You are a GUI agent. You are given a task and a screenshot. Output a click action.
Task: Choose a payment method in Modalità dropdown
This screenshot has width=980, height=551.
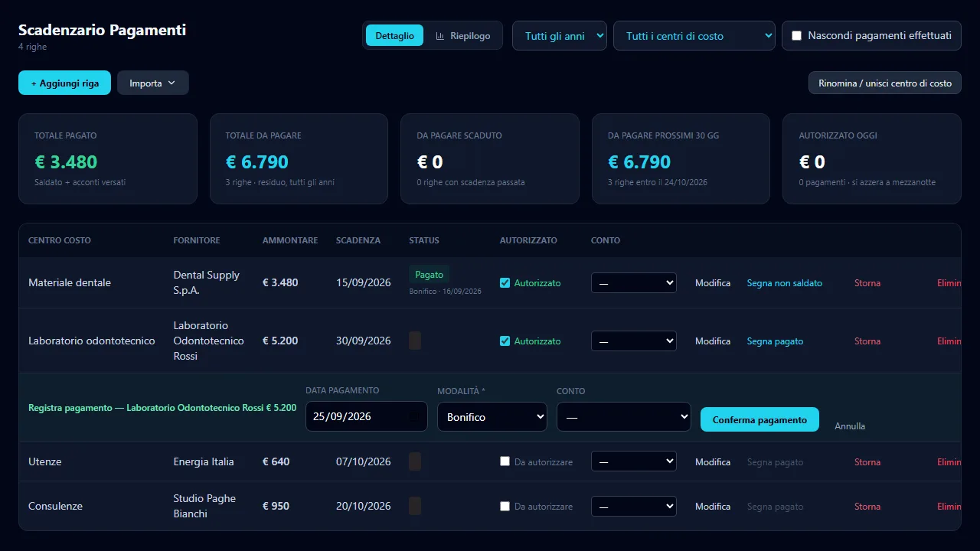(492, 417)
